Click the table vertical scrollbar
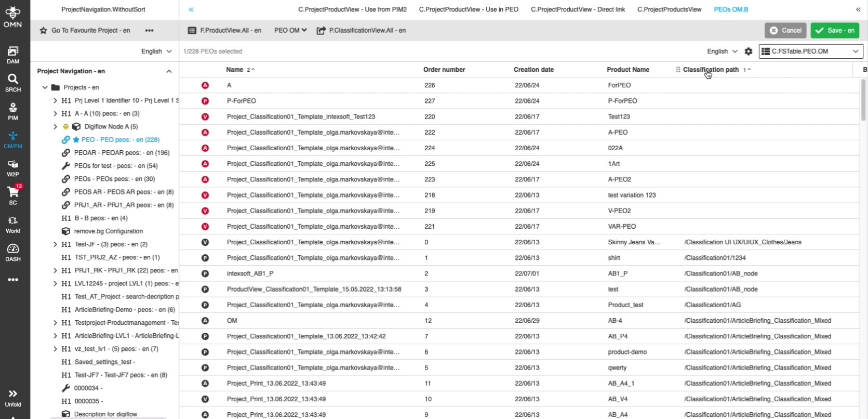The image size is (868, 419). tap(863, 100)
